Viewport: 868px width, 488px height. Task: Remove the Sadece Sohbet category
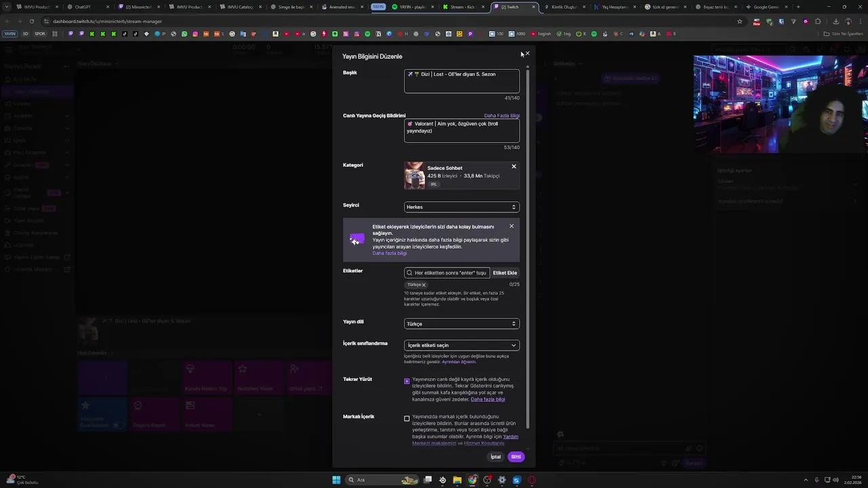point(513,166)
